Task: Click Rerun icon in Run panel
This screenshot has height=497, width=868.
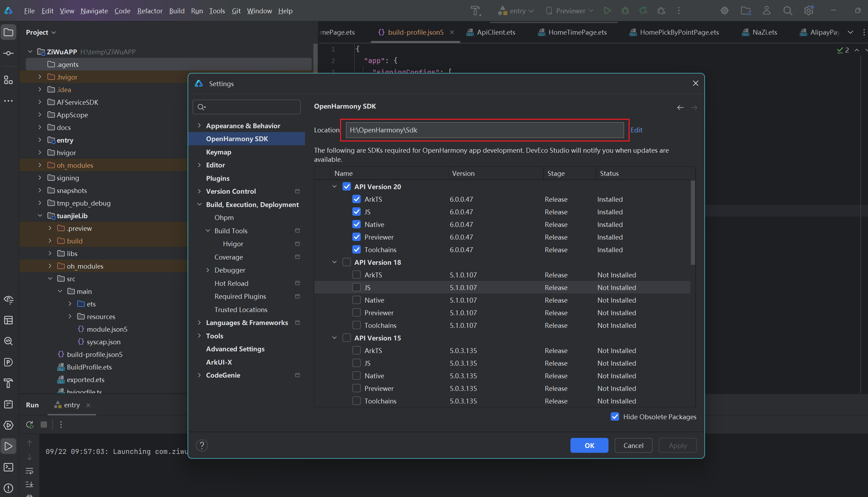Action: [x=30, y=424]
